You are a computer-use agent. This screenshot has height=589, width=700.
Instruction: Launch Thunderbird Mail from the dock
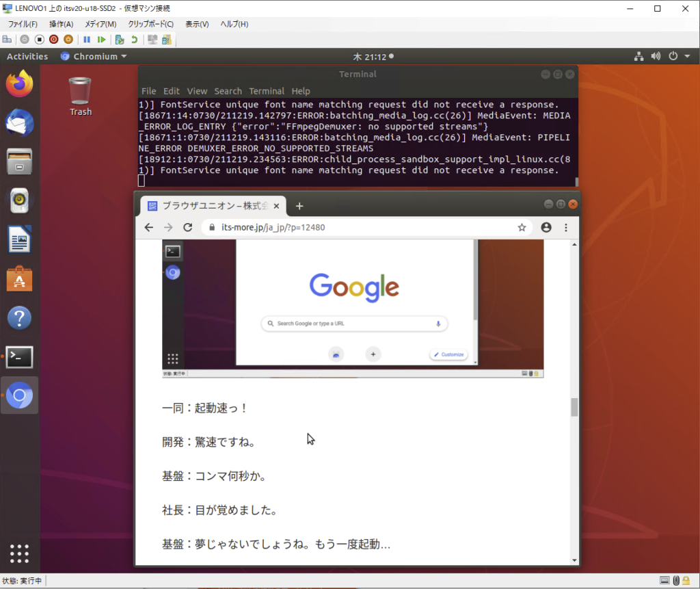coord(20,123)
